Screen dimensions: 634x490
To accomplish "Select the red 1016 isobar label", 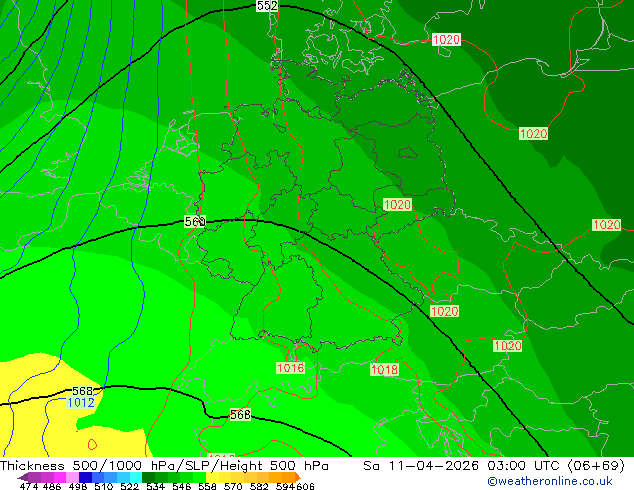I will (x=290, y=368).
